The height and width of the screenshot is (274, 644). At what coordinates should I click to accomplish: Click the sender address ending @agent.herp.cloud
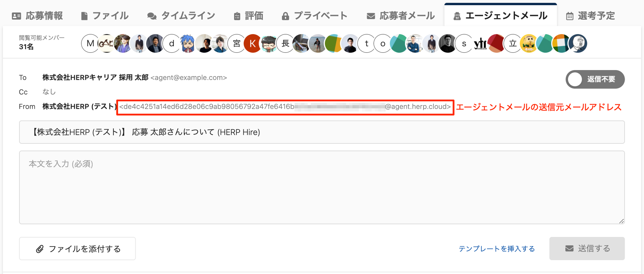click(285, 107)
